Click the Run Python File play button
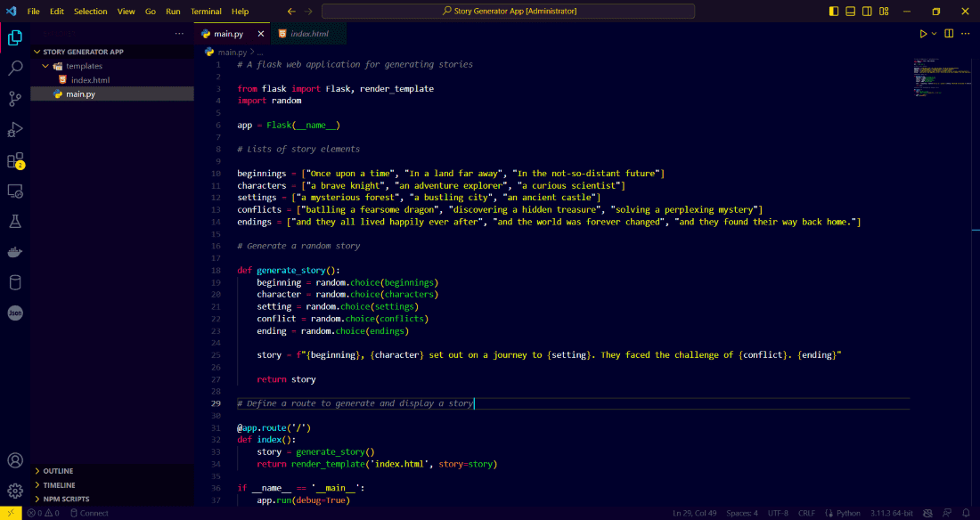 click(x=923, y=34)
